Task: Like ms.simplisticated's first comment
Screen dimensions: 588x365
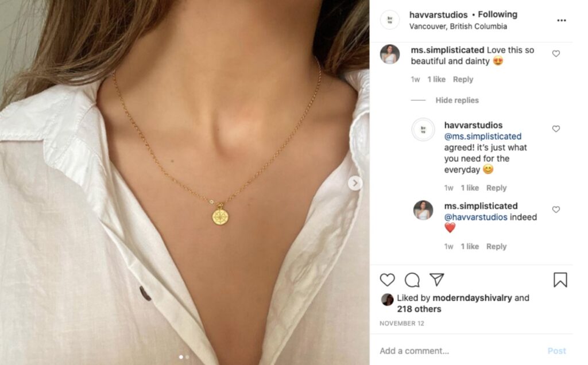Action: [x=556, y=53]
